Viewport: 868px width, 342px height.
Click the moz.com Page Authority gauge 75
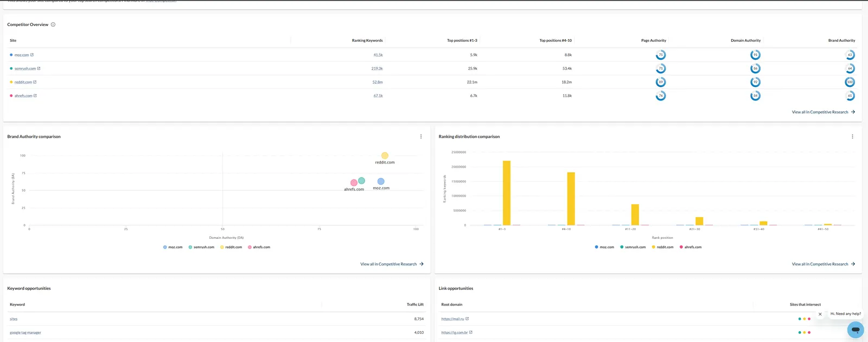(661, 55)
